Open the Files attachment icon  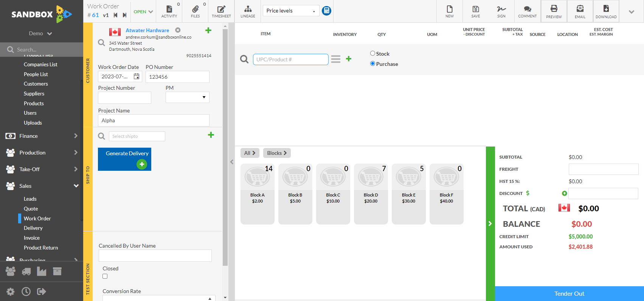coord(195,11)
